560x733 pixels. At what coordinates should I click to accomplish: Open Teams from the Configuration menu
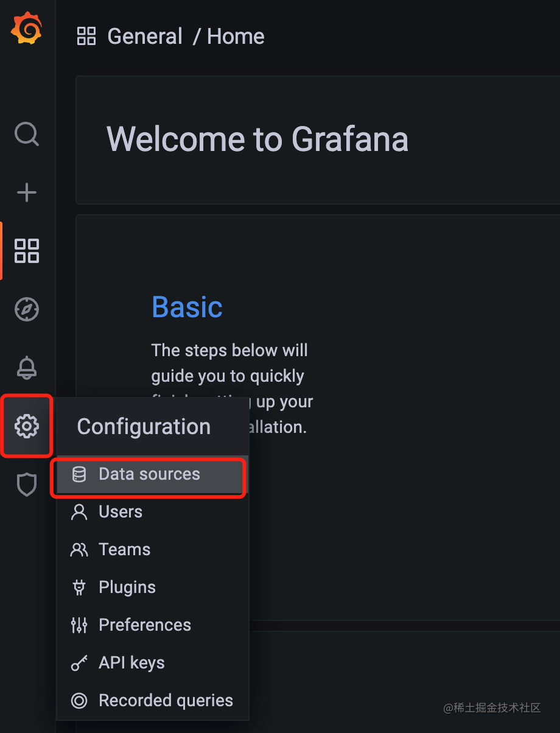[152, 550]
